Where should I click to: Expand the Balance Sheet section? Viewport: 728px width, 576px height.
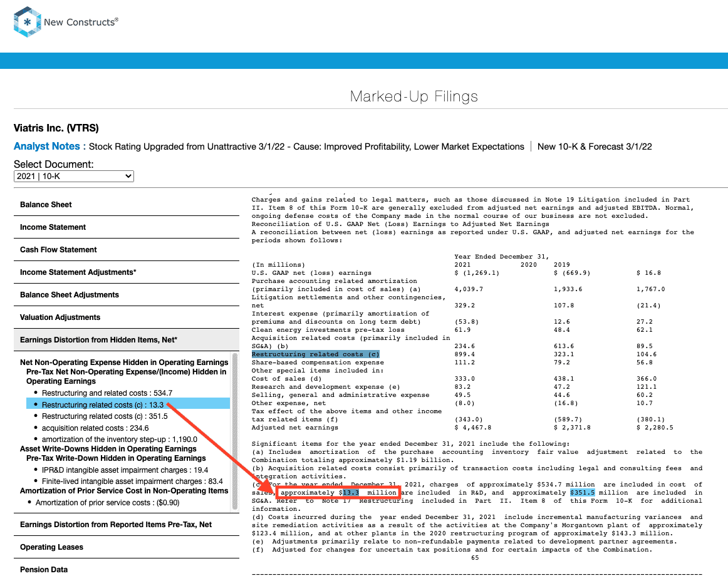pyautogui.click(x=127, y=205)
